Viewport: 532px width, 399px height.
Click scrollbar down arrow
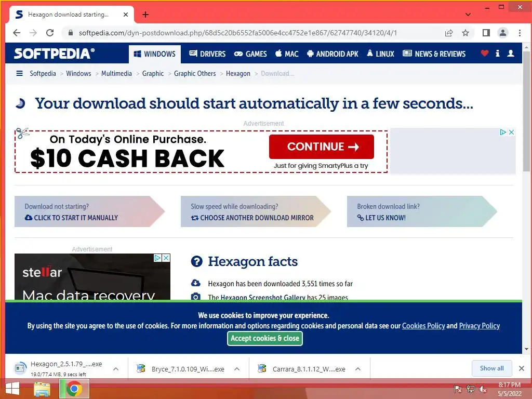point(526,349)
